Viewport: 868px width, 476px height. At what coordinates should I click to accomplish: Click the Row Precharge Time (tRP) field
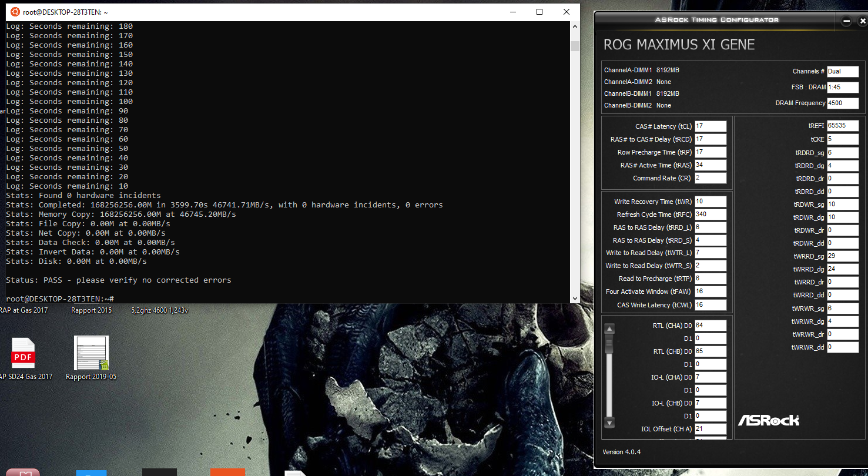coord(711,152)
